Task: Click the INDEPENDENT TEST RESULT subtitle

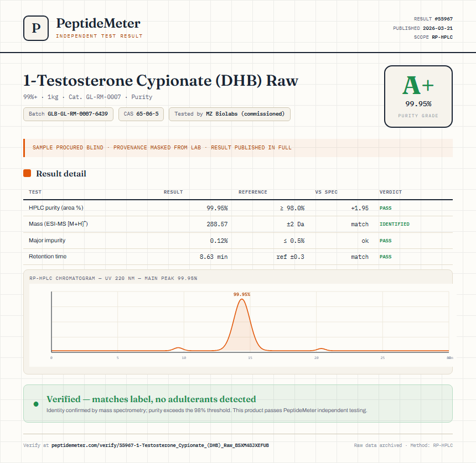Action: 99,36
